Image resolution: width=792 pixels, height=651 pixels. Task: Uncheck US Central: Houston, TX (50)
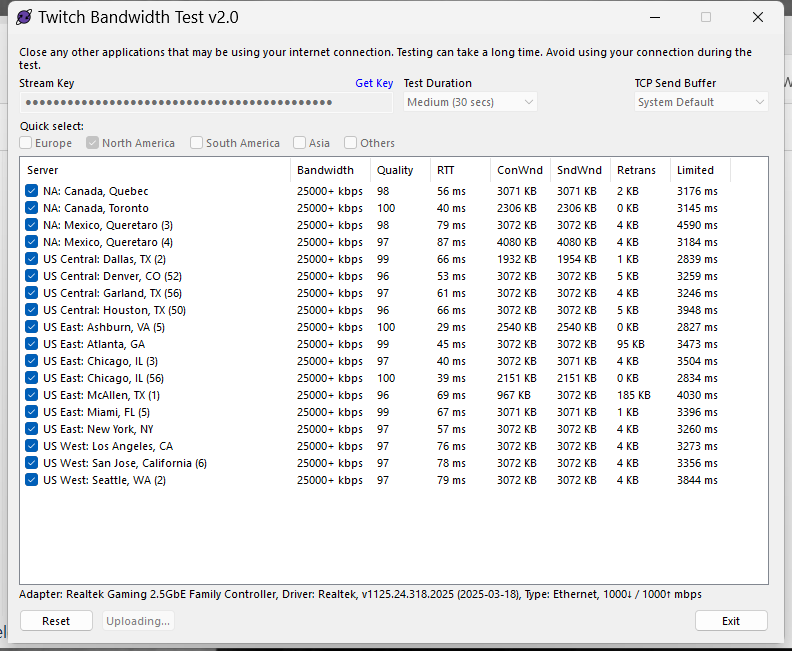(31, 310)
